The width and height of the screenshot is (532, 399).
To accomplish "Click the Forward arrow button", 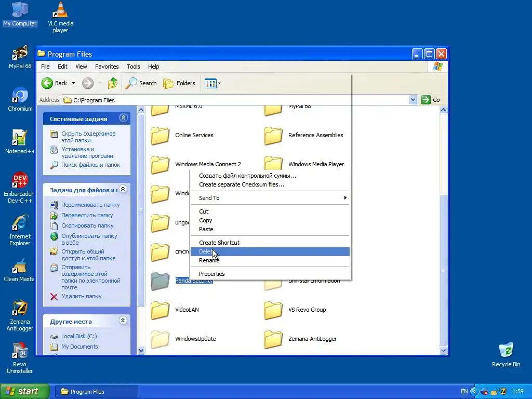I will 87,83.
